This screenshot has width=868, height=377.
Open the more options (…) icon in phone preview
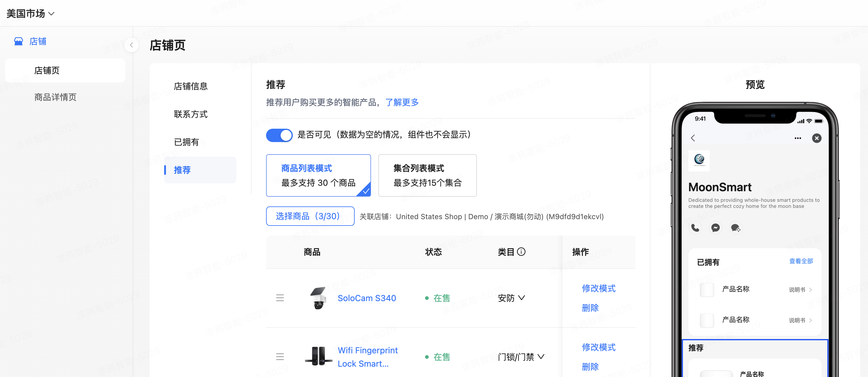click(x=798, y=138)
